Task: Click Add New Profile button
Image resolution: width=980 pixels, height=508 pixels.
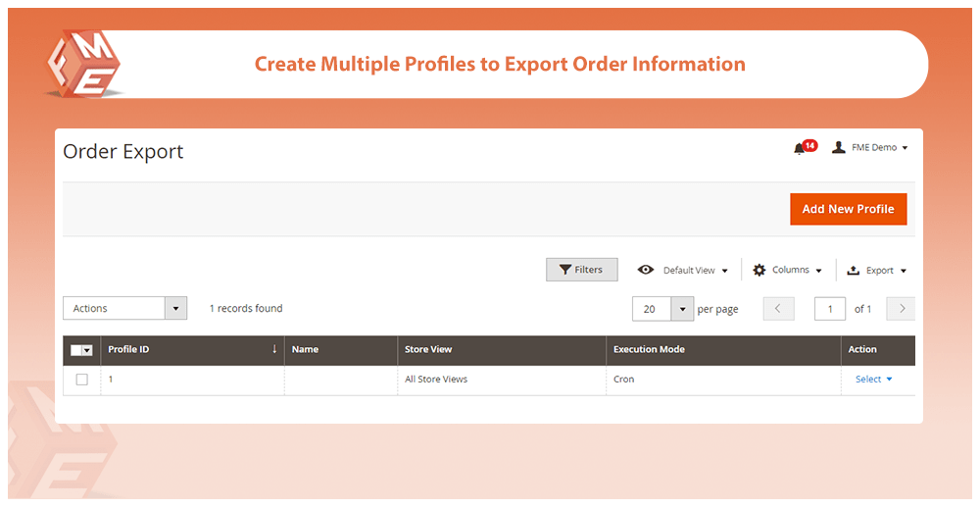Action: [848, 209]
